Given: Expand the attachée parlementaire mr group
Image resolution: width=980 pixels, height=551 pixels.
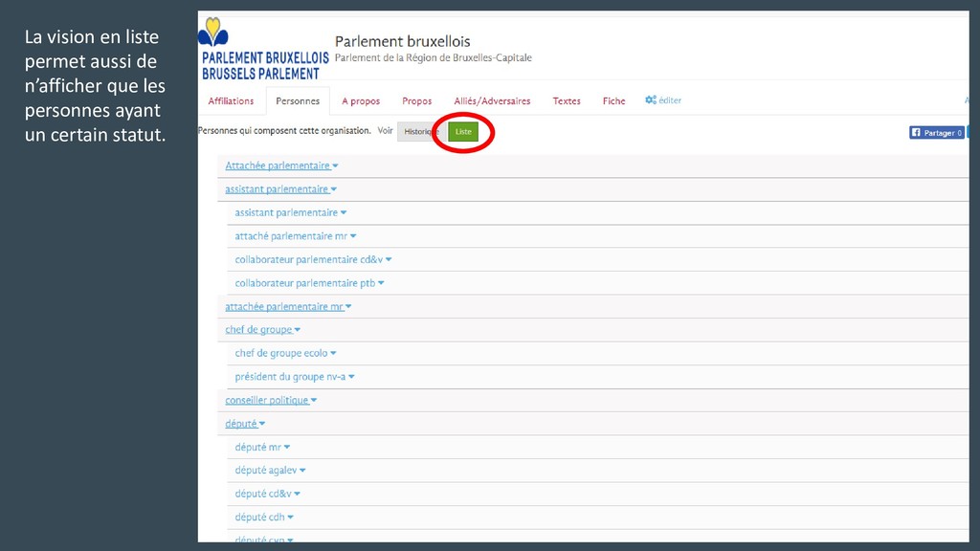Looking at the screenshot, I should [288, 307].
